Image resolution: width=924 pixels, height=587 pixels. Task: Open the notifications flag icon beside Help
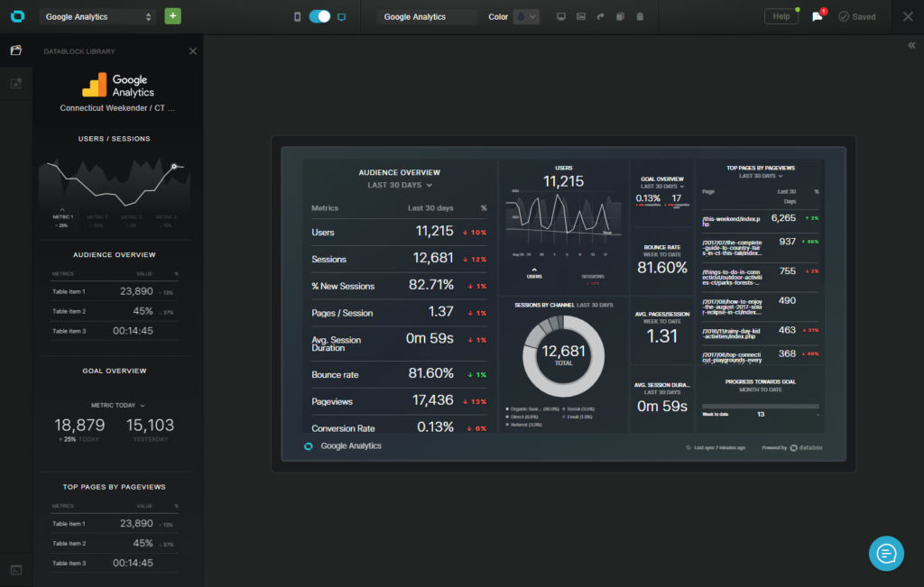coord(815,16)
